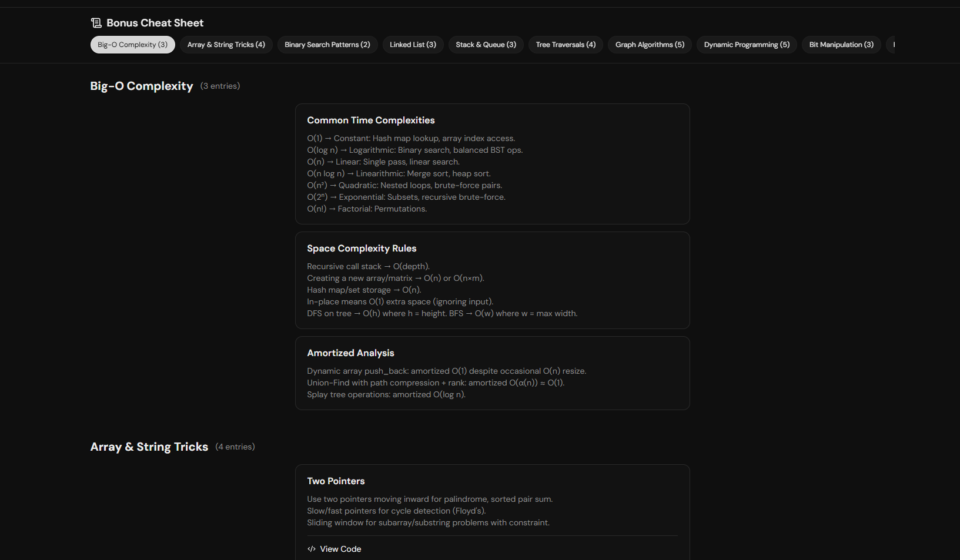Select the Bit Manipulation (3) tab
The image size is (960, 560).
[841, 45]
